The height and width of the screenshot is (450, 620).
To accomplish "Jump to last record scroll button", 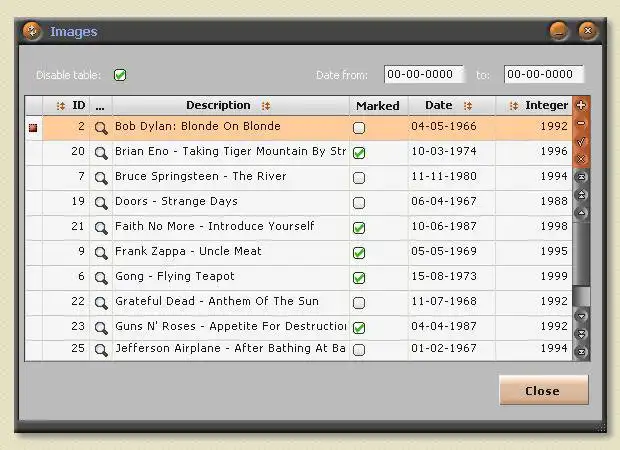I will [x=581, y=352].
